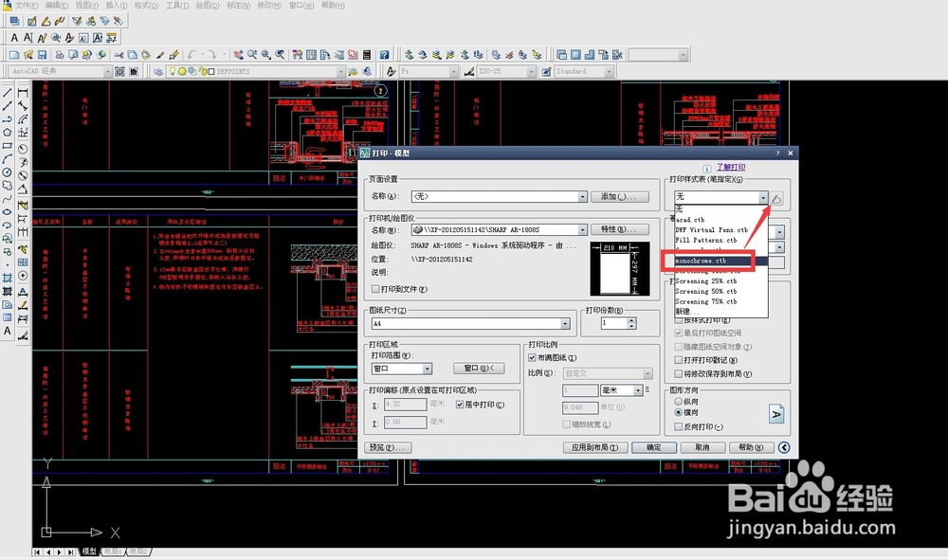Viewport: 948px width, 560px height.
Task: Click the Cut scissors icon
Action: [x=118, y=55]
